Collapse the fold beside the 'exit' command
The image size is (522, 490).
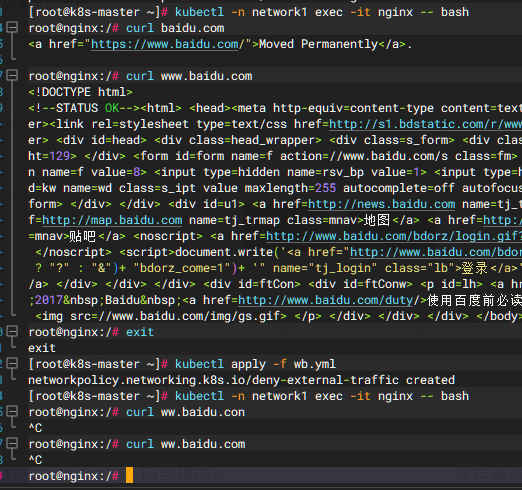pyautogui.click(x=12, y=331)
